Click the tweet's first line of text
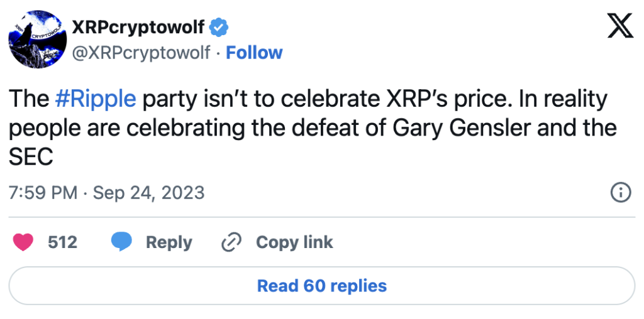This screenshot has height=319, width=644. point(308,99)
